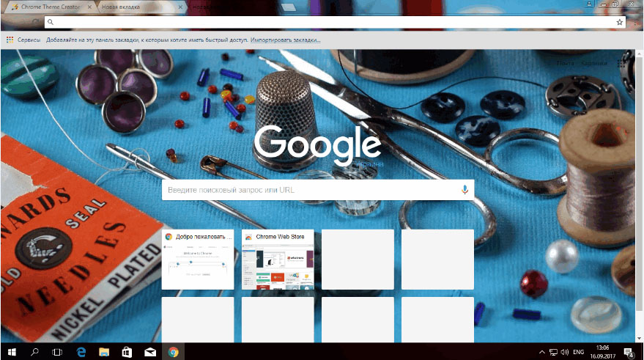Click the page scrollbar down arrow

pos(640,339)
